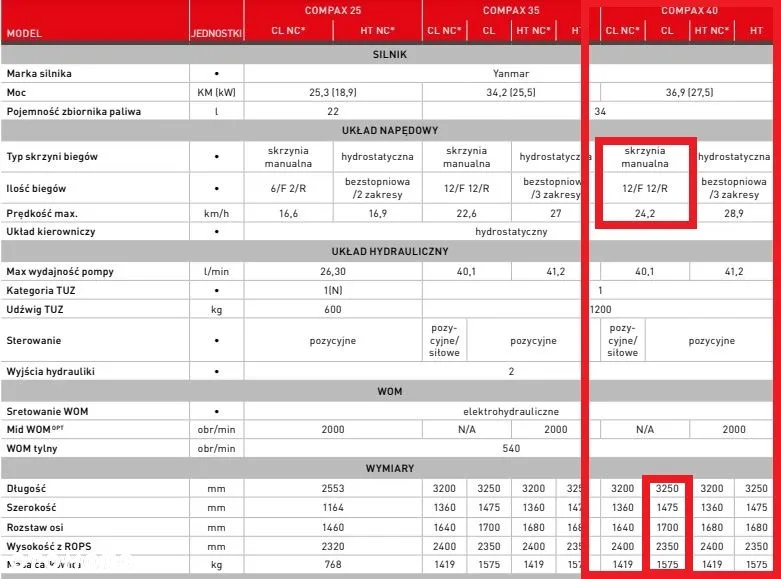Click the l/min unit cell
The image size is (781, 579).
[x=217, y=272]
